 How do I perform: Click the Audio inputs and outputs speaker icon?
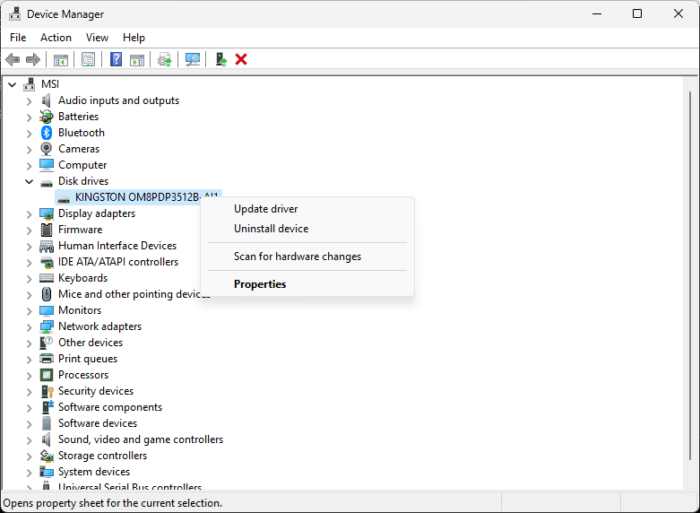click(46, 100)
